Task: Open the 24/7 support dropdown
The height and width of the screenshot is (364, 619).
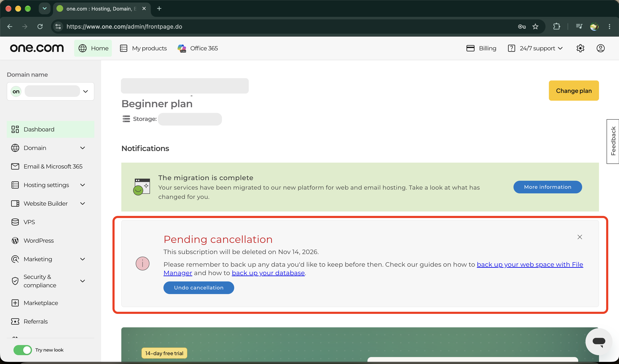Action: pos(535,48)
